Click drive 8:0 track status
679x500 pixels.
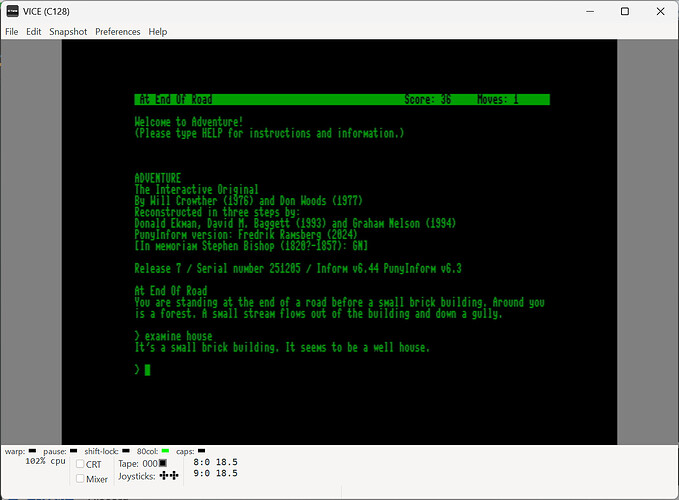click(214, 462)
